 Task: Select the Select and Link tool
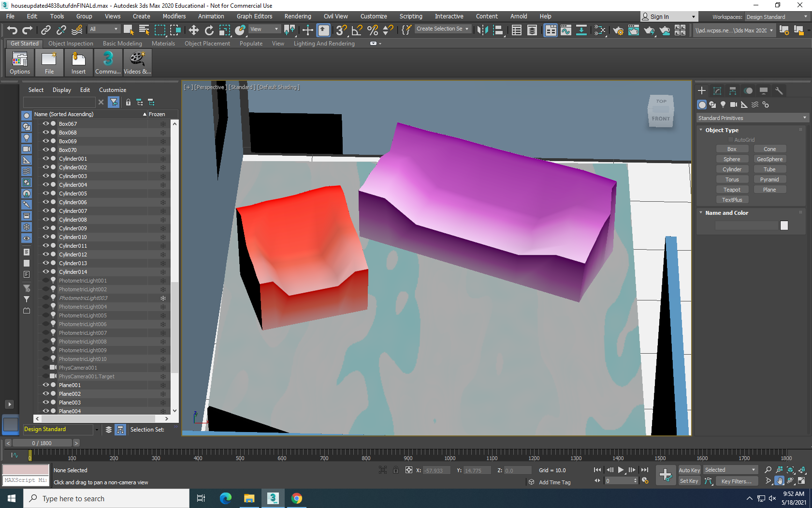click(x=46, y=30)
